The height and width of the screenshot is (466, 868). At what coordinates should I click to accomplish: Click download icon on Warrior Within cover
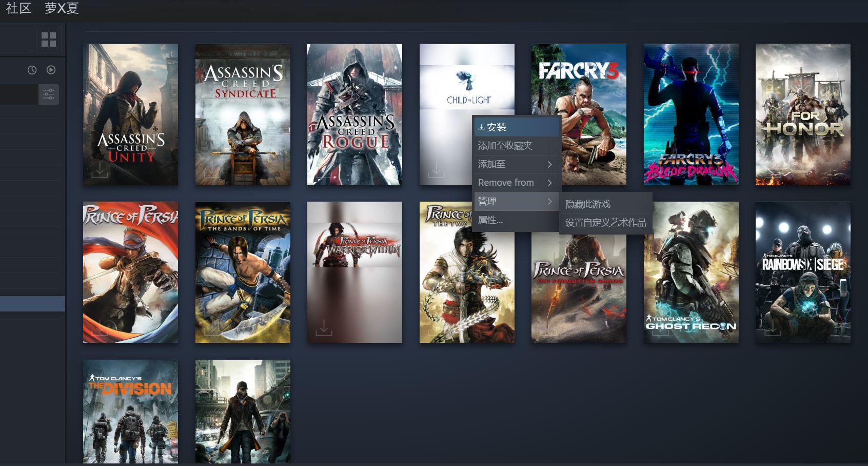pyautogui.click(x=323, y=327)
